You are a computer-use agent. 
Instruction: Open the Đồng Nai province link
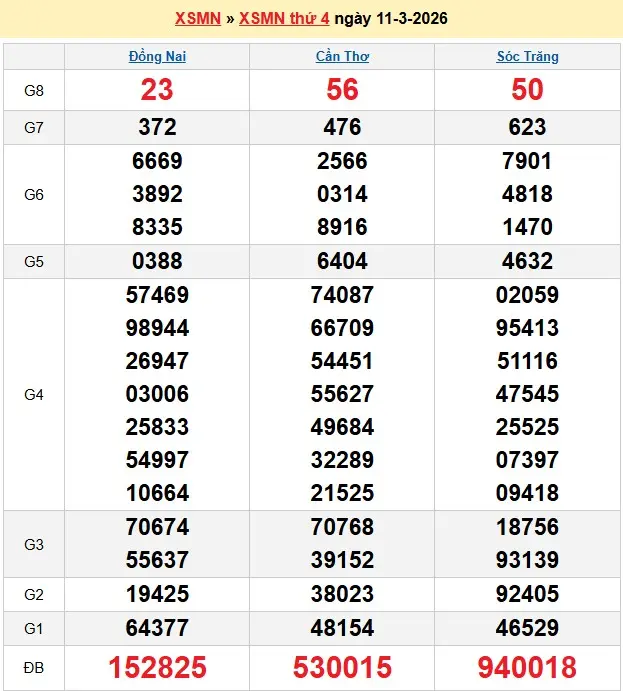pos(157,56)
